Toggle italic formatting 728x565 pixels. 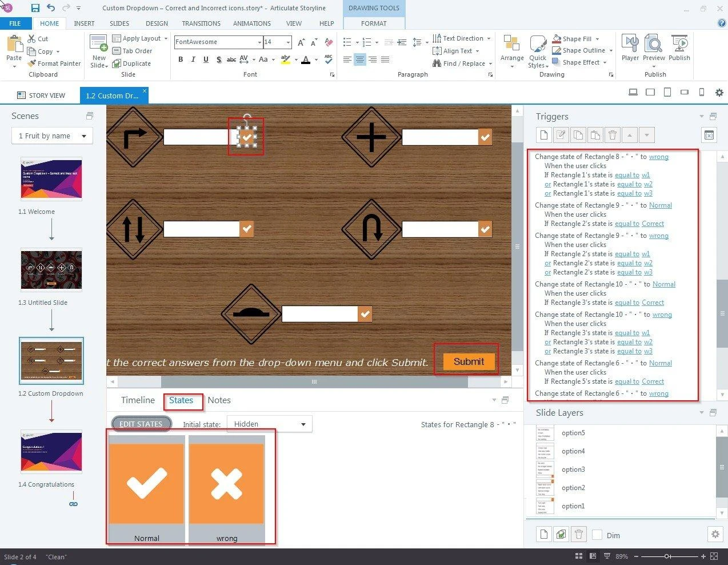(193, 59)
